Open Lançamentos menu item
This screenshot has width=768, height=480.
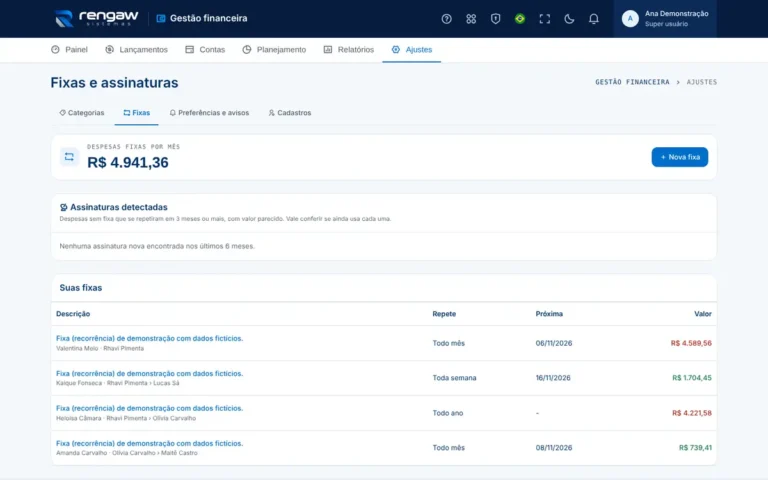[136, 49]
